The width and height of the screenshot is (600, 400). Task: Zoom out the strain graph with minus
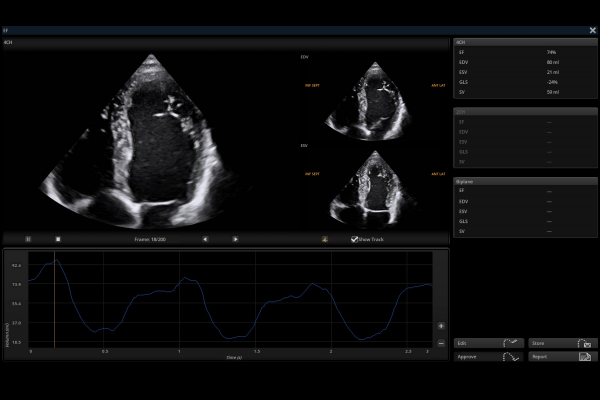click(441, 343)
